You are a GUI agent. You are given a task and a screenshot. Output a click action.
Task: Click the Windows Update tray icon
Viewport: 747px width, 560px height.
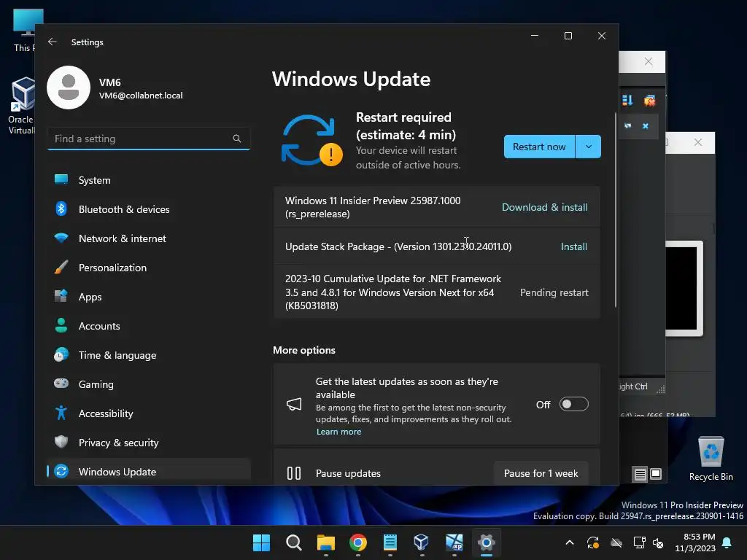[592, 542]
